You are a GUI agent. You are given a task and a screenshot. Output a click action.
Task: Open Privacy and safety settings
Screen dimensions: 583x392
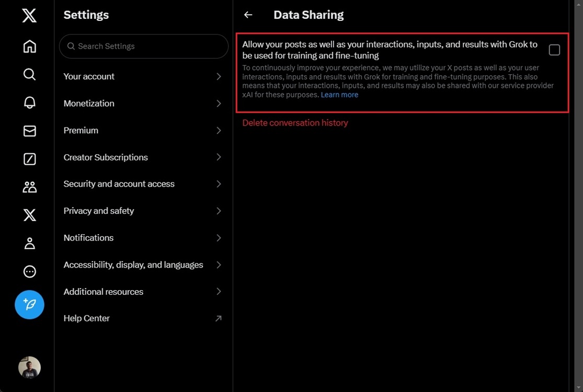pyautogui.click(x=143, y=211)
